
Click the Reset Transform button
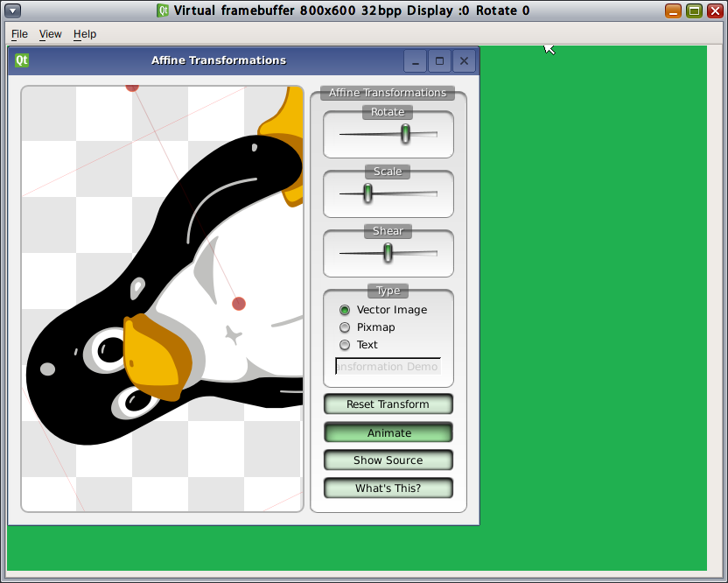(388, 404)
